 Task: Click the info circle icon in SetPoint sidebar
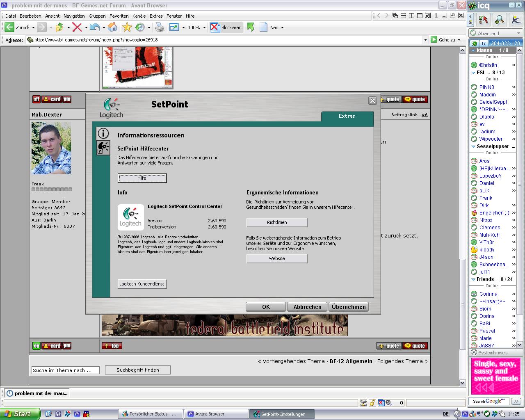coord(103,133)
